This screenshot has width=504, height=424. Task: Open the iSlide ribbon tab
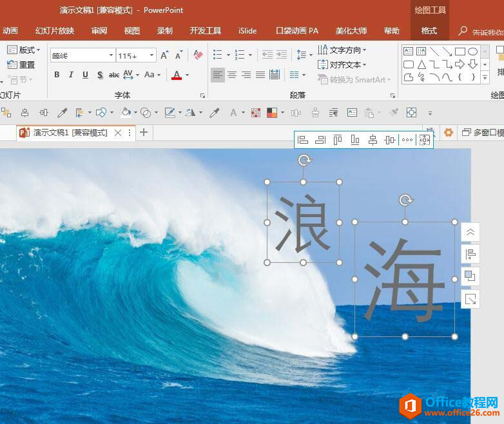coord(247,31)
